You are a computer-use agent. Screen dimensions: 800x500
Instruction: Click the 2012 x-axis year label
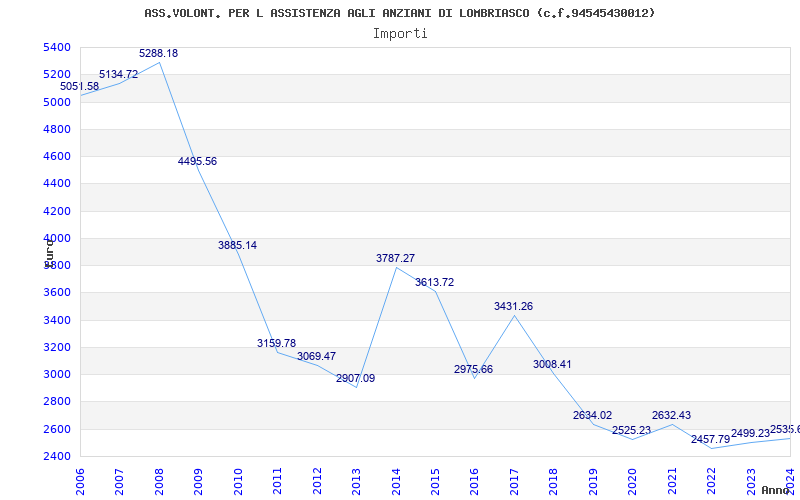pos(317,482)
